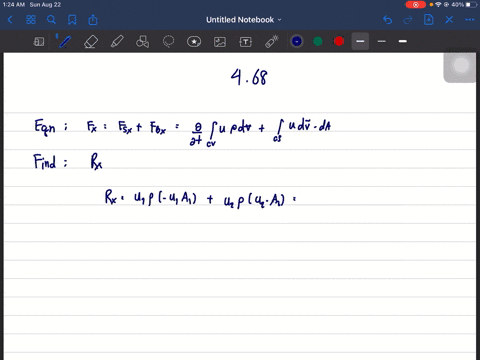
Task: Select the Image insert tool
Action: (x=220, y=42)
